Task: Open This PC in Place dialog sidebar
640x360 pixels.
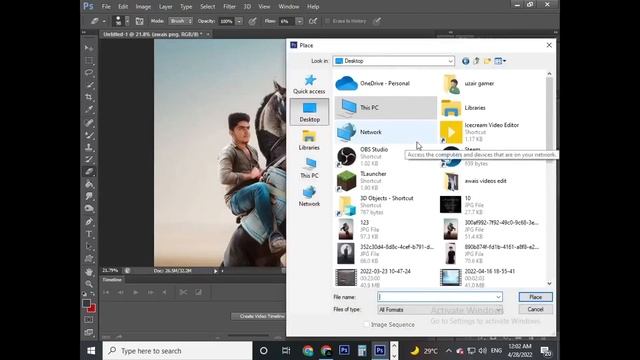Action: [309, 168]
